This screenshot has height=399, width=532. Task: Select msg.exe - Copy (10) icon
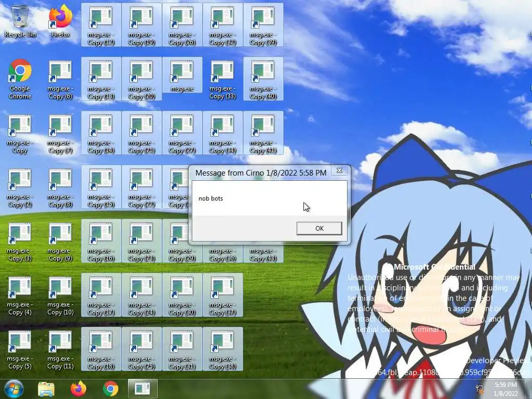[x=60, y=295]
